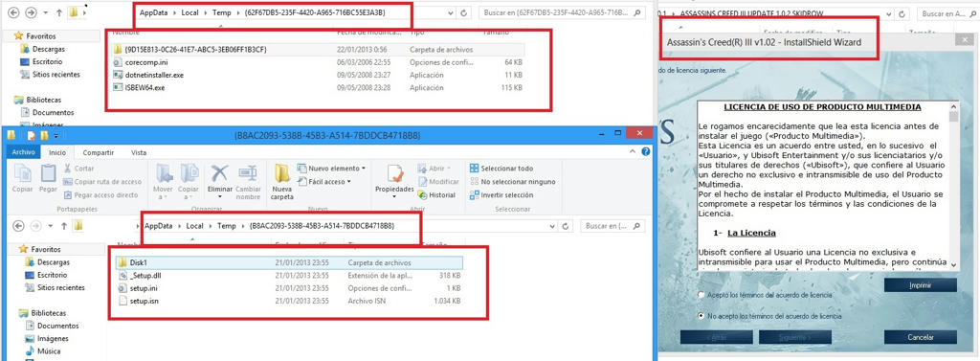Open the Copiar a dropdown
Image resolution: width=980 pixels, height=361 pixels.
click(189, 181)
